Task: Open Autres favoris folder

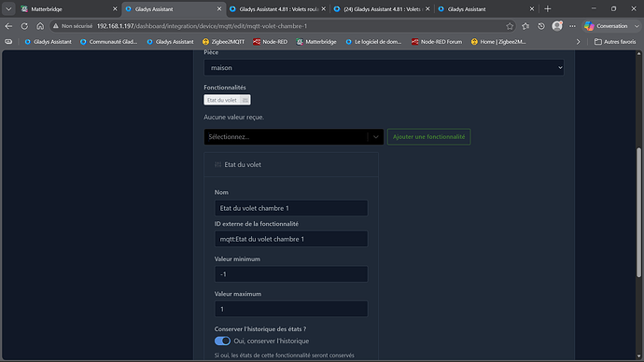Action: click(x=615, y=41)
